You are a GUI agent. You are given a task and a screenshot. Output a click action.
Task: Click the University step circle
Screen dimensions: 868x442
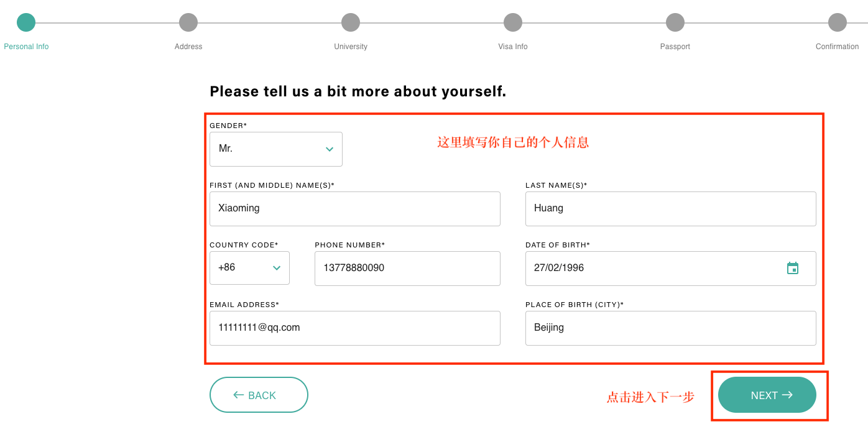[351, 23]
